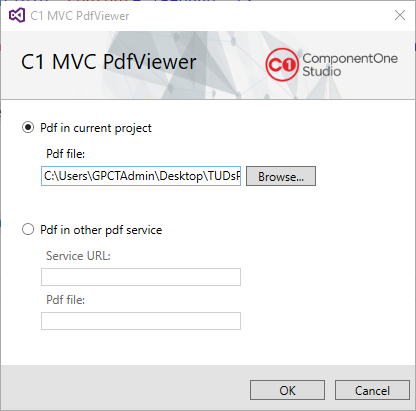The width and height of the screenshot is (416, 411).
Task: Click the lower 'Pdf file:' label in service section
Action: [x=66, y=300]
